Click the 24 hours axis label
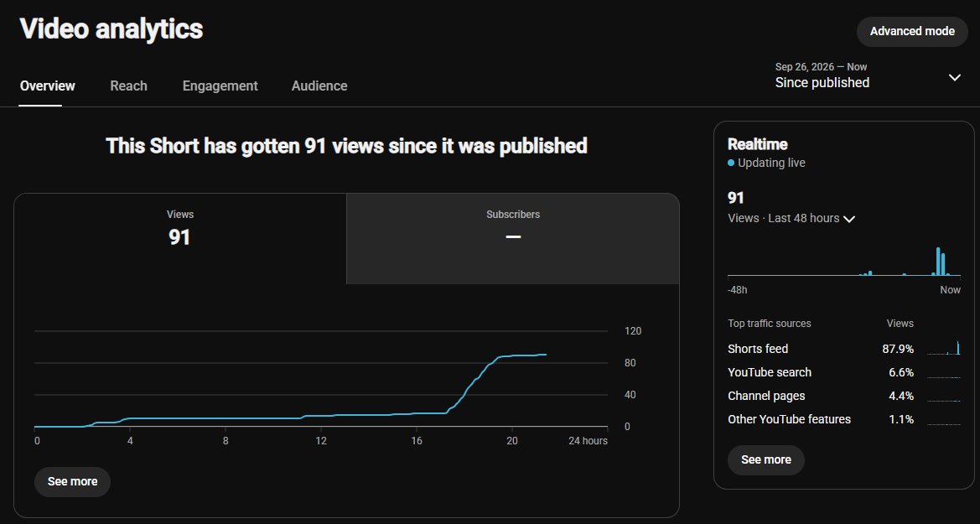 coord(588,441)
